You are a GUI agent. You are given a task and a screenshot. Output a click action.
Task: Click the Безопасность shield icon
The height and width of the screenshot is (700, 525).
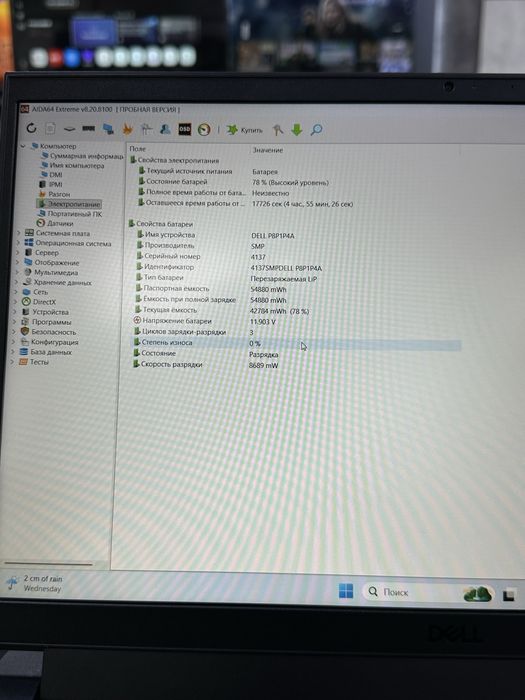25,332
